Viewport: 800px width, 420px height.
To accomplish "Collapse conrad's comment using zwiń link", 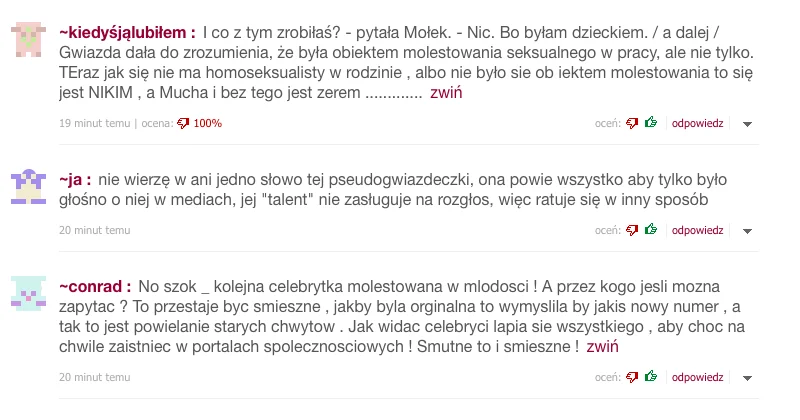I will [603, 347].
